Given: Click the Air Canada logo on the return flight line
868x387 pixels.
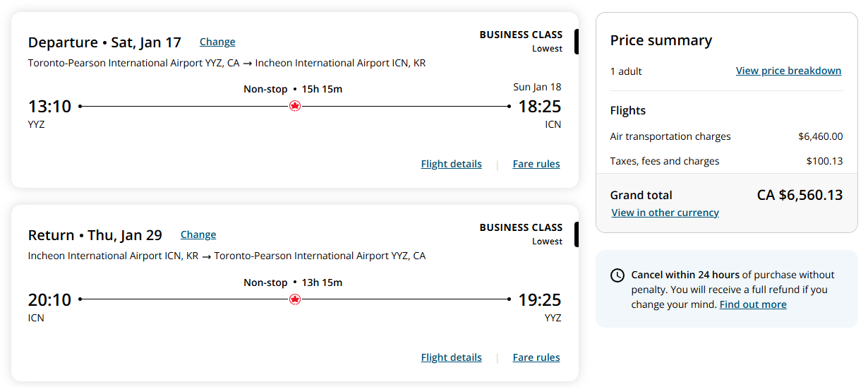Looking at the screenshot, I should click(x=295, y=299).
